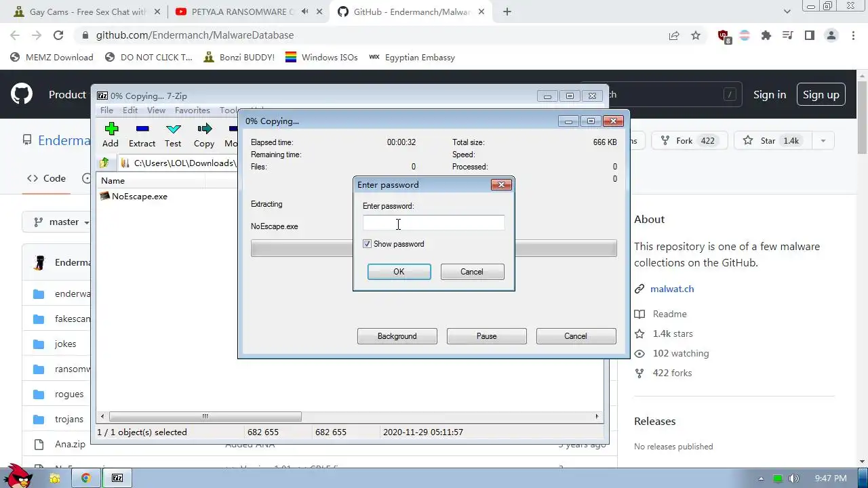Confirm the password with OK
Screen dimensions: 868x488
click(x=399, y=272)
